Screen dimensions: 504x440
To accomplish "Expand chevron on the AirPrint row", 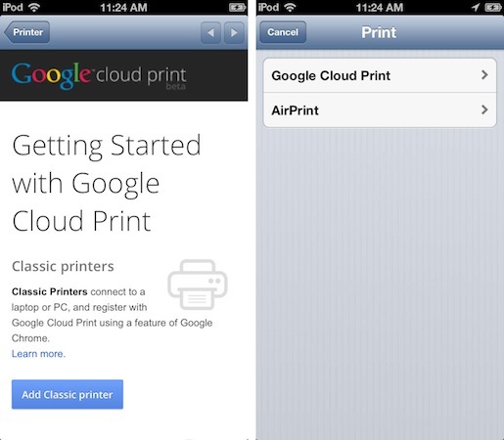I will point(484,110).
